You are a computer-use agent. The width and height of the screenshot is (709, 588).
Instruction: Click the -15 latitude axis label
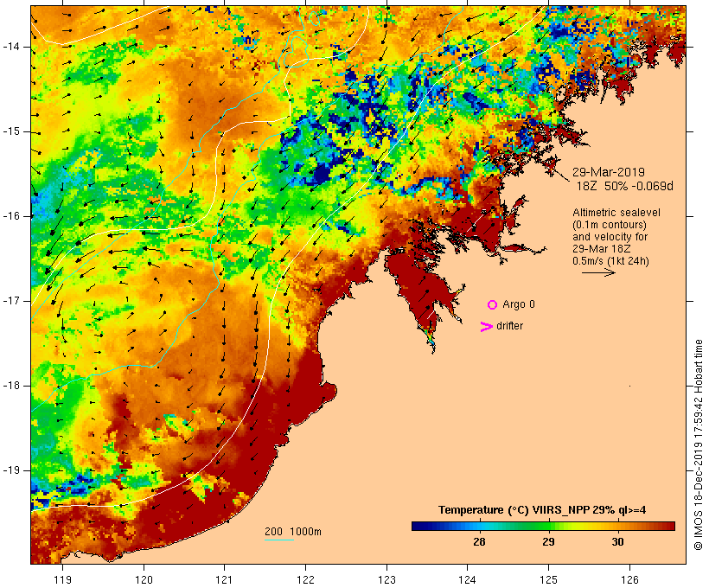coord(11,131)
